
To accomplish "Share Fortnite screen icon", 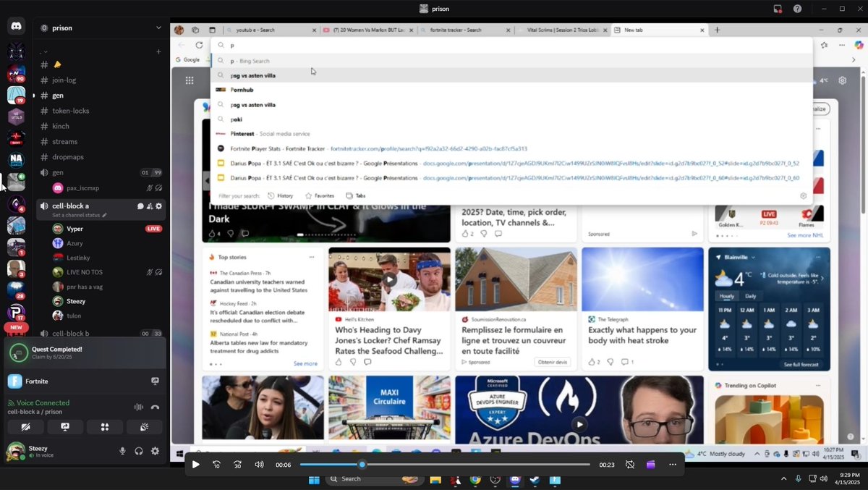I will click(x=155, y=381).
